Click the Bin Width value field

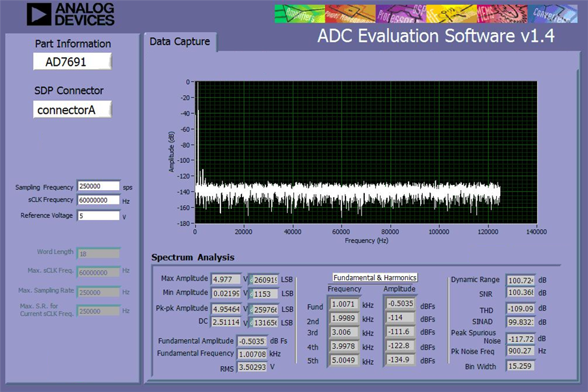[520, 366]
